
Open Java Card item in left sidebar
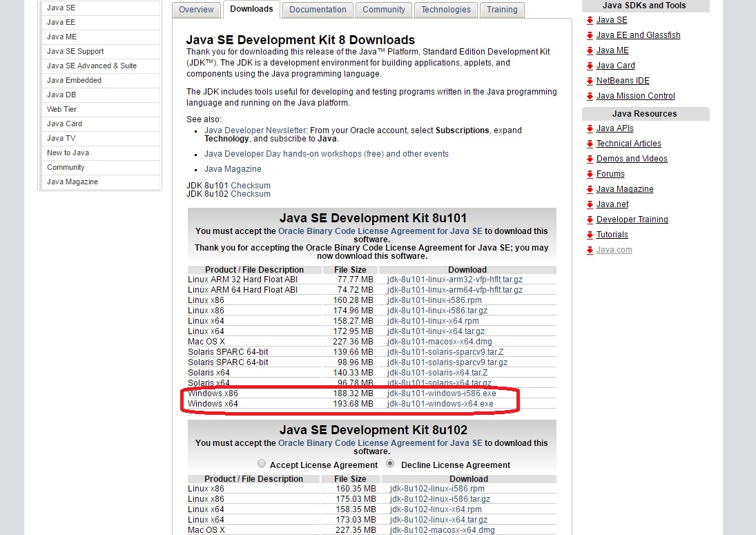click(100, 124)
